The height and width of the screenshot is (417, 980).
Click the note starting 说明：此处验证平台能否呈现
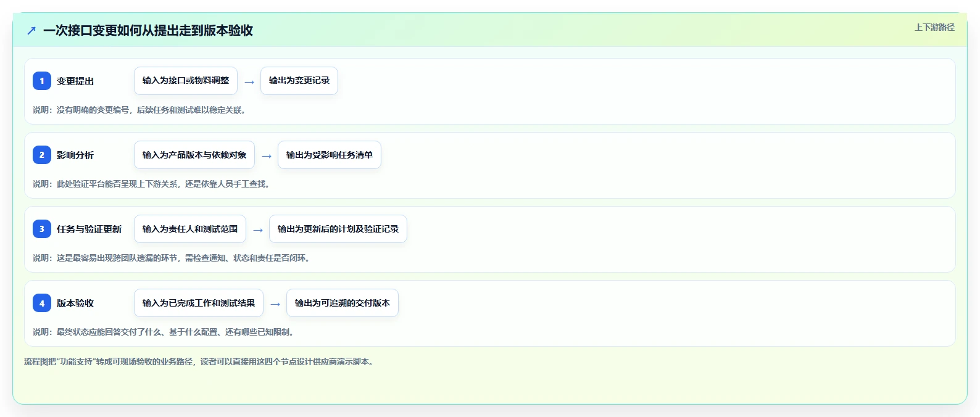click(152, 184)
